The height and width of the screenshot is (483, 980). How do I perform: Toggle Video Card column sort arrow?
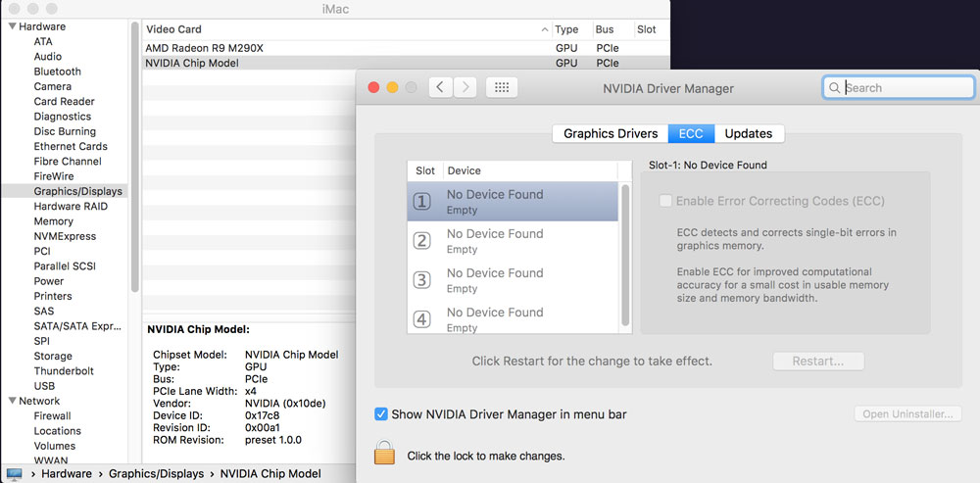click(x=544, y=29)
